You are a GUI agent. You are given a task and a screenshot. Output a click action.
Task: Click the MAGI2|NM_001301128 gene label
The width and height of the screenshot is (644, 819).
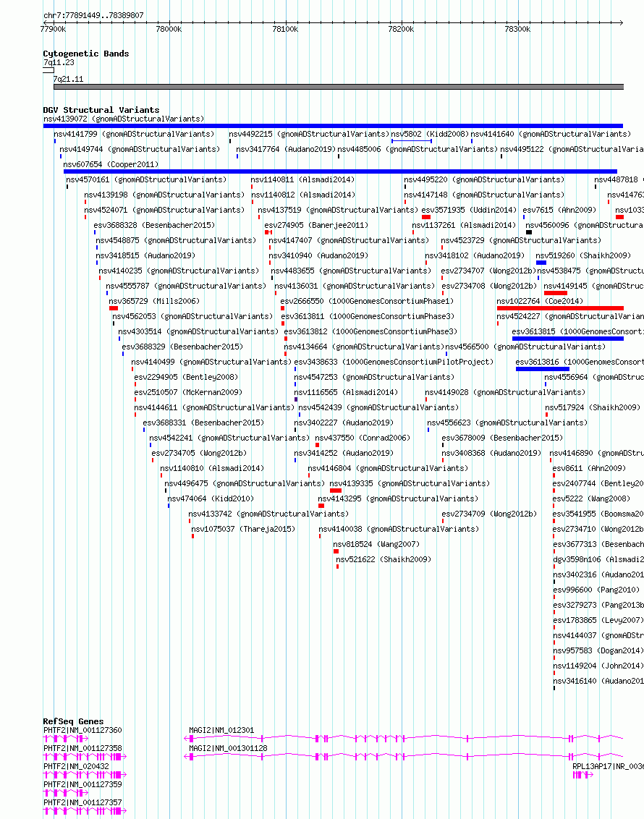[x=228, y=749]
